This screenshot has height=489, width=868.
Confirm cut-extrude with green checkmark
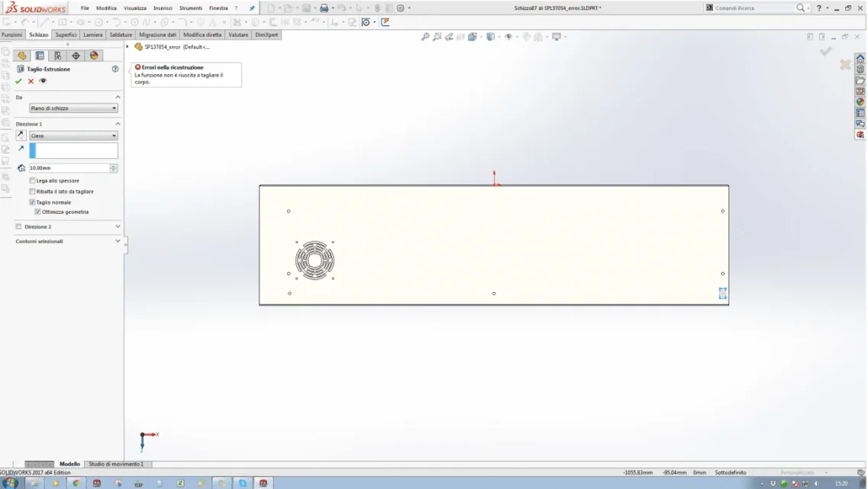(18, 81)
